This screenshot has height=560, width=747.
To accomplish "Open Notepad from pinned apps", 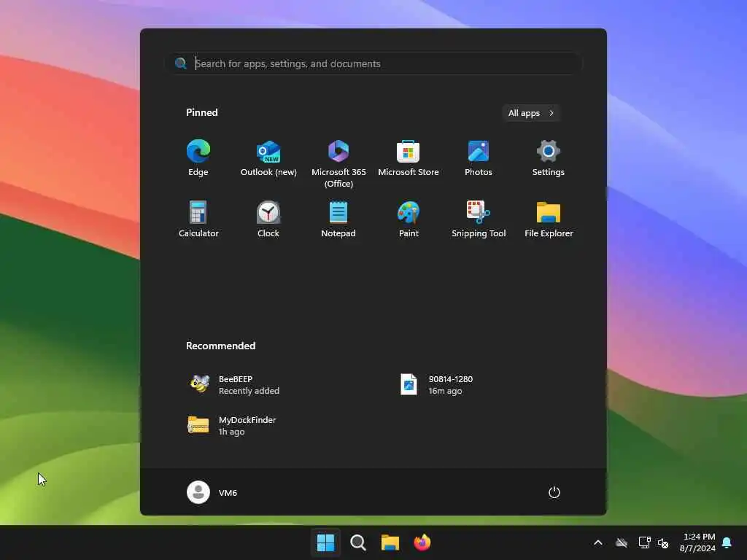I will pyautogui.click(x=338, y=219).
